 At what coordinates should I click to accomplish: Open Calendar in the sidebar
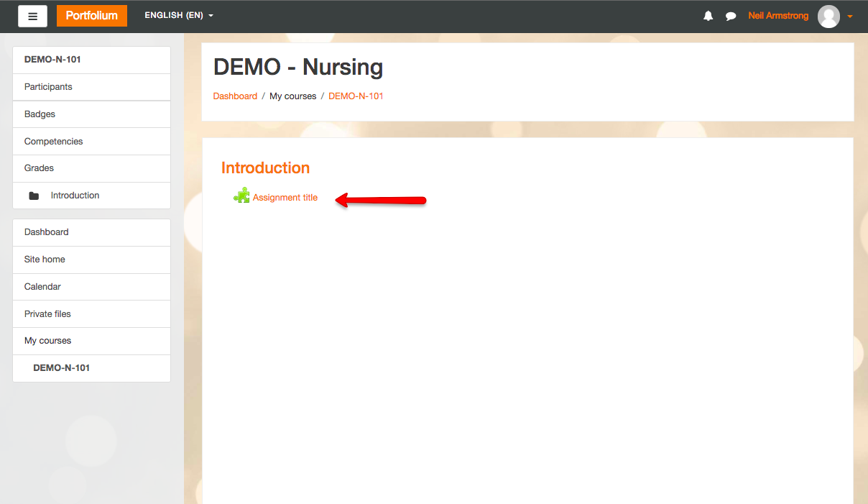click(x=91, y=287)
